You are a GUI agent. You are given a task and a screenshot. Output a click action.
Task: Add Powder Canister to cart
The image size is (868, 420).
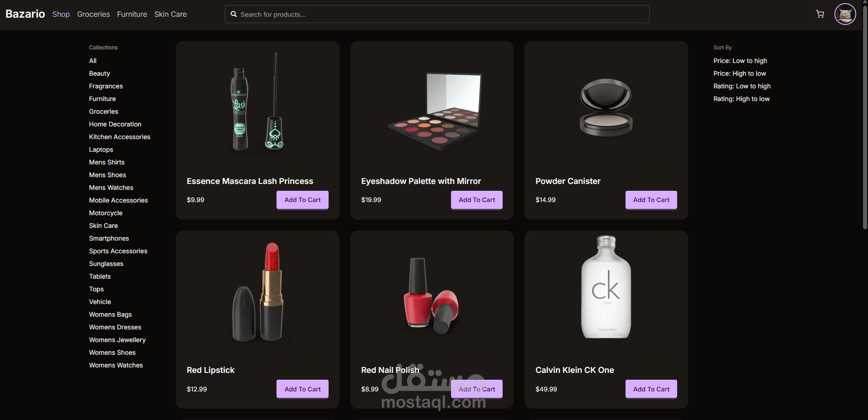[x=651, y=200]
